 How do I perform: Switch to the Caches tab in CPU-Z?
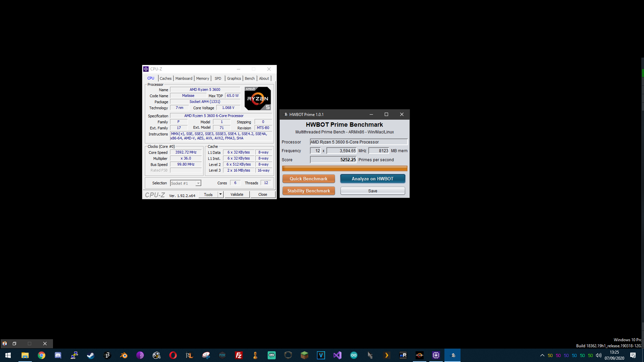tap(165, 78)
